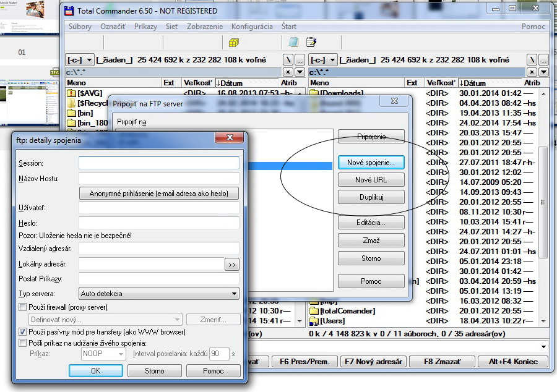Click the >> browse button for Lokálny adresár
The image size is (557, 392).
click(x=232, y=265)
